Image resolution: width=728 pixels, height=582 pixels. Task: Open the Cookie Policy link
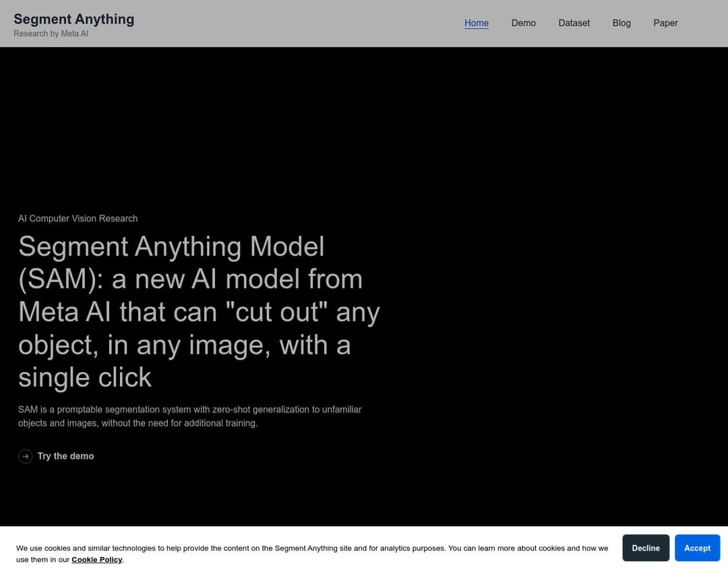(97, 559)
